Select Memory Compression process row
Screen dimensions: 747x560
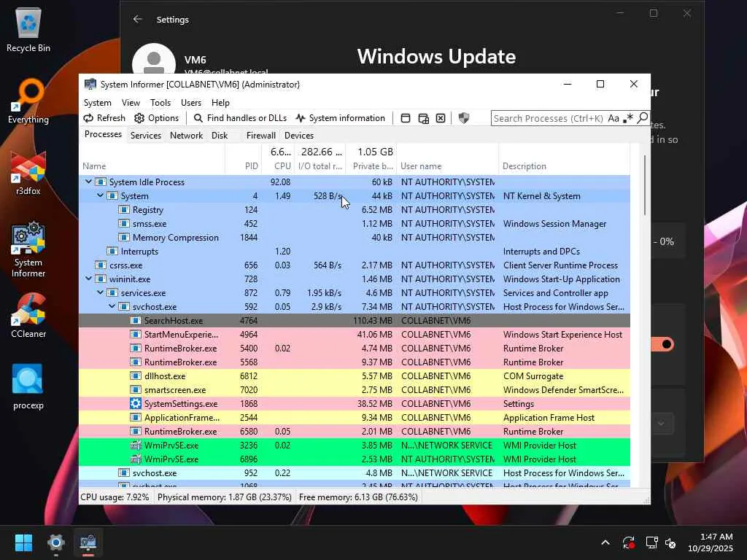click(x=355, y=237)
